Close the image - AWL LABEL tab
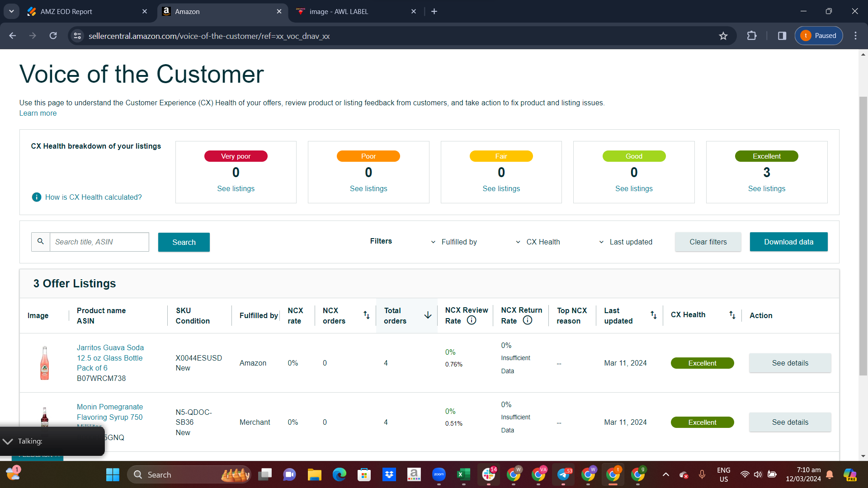 coord(414,11)
